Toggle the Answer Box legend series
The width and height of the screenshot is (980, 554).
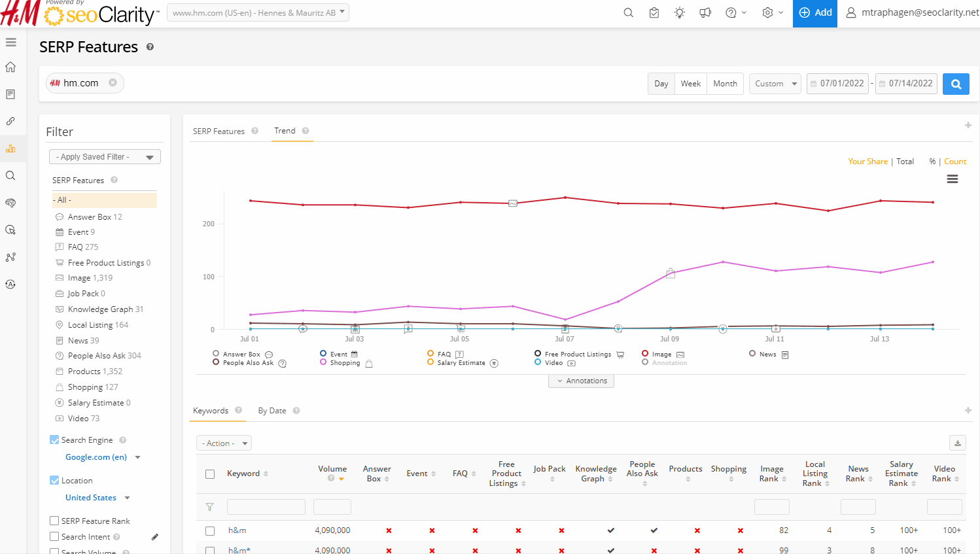242,354
